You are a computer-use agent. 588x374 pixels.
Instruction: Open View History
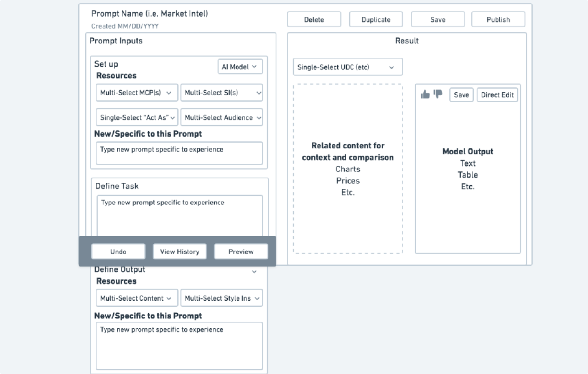click(x=180, y=252)
